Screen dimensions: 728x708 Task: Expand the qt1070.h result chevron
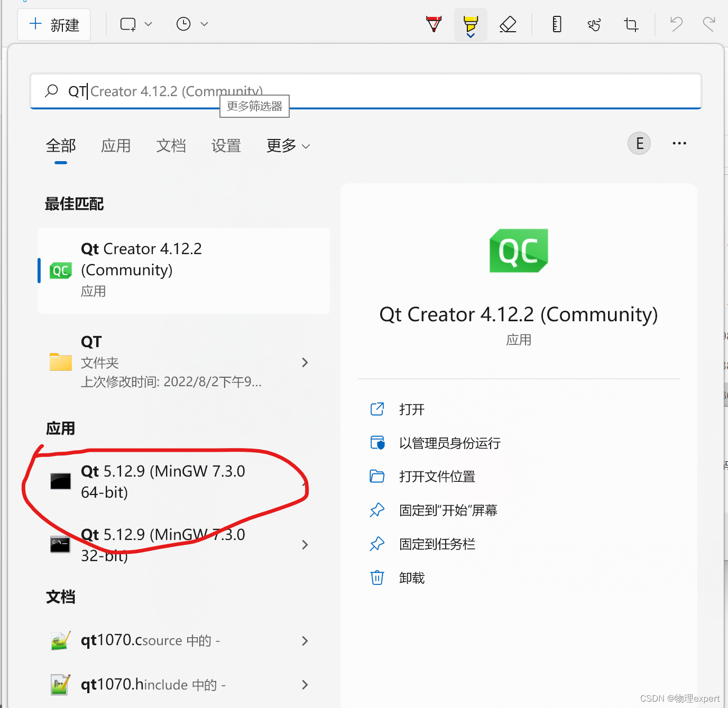click(305, 685)
